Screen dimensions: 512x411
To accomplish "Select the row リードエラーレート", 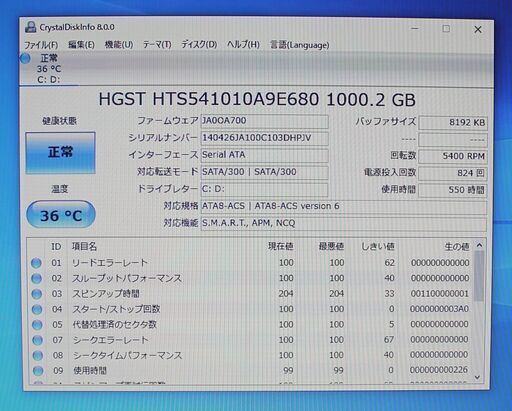I will click(x=251, y=263).
